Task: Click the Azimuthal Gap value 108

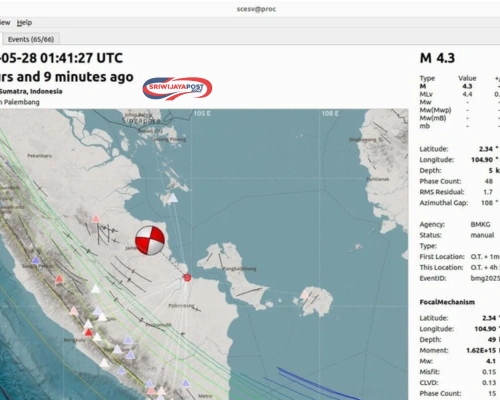Action: pos(487,203)
